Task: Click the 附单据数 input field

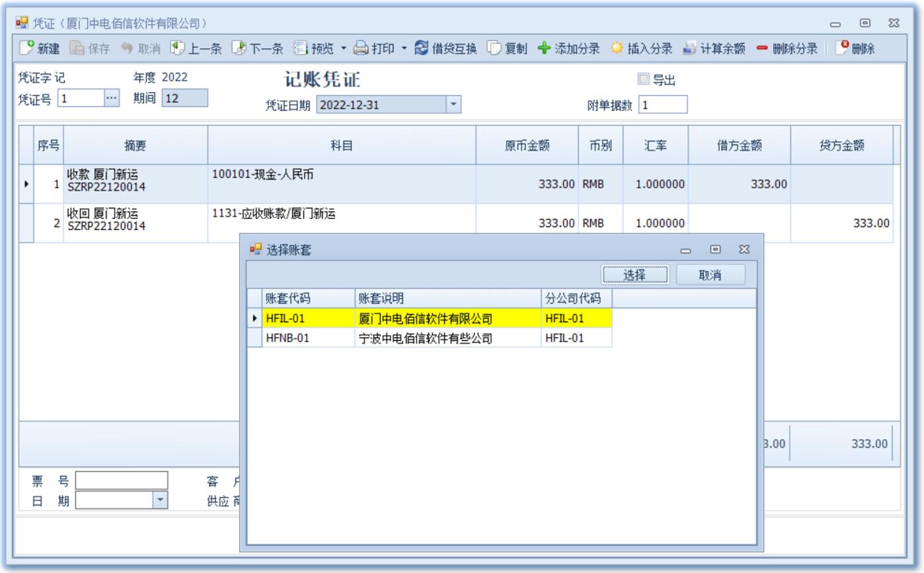Action: tap(662, 104)
